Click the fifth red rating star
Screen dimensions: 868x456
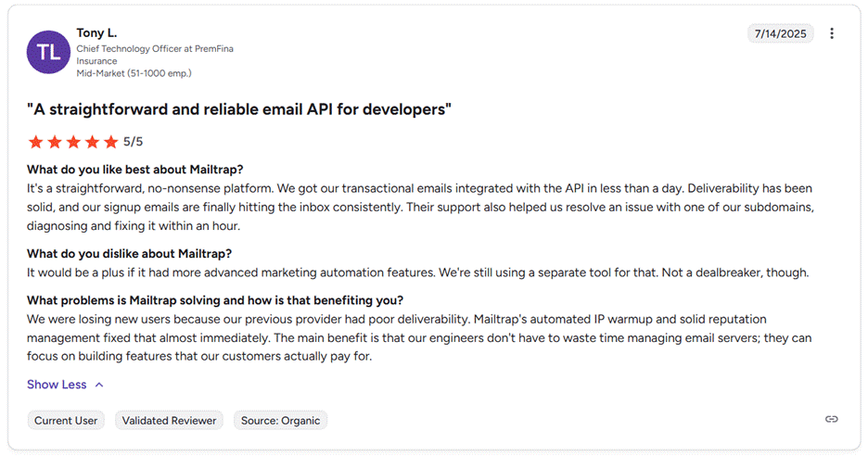111,142
